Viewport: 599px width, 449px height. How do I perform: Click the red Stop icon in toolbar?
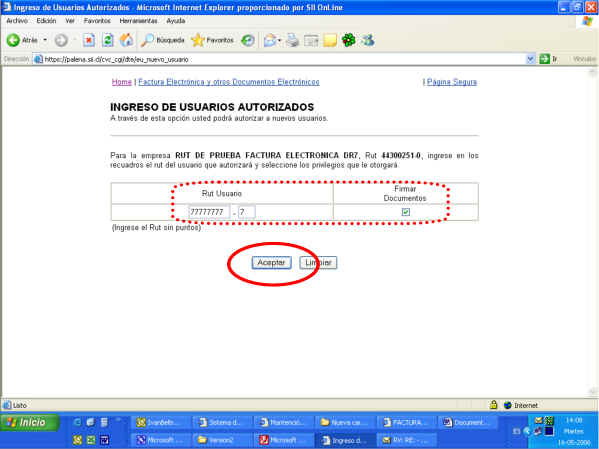(89, 40)
